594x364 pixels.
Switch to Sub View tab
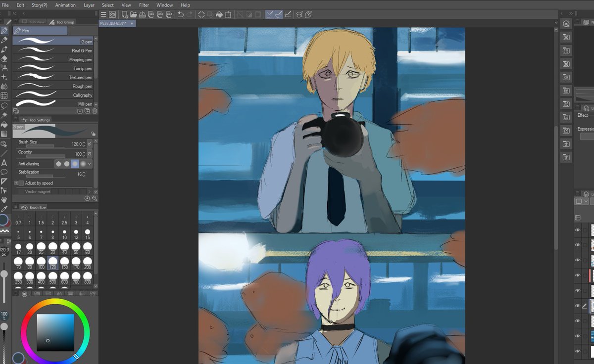click(x=34, y=22)
